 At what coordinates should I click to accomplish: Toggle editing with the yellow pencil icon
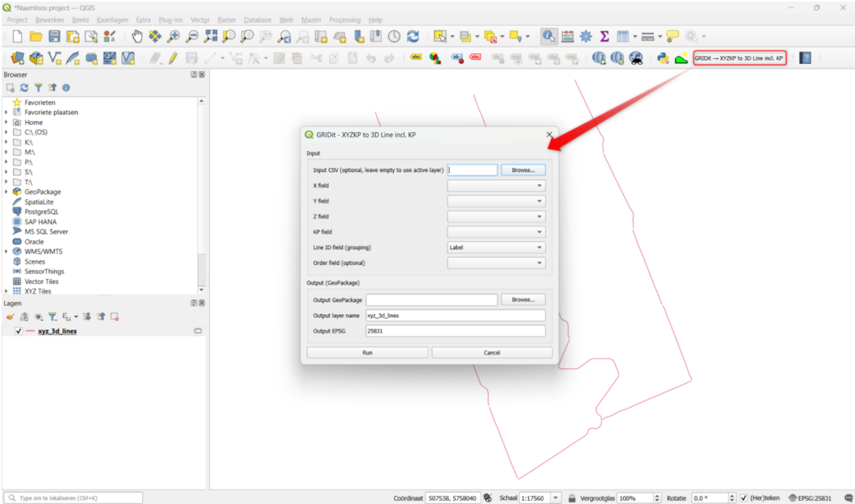[173, 58]
